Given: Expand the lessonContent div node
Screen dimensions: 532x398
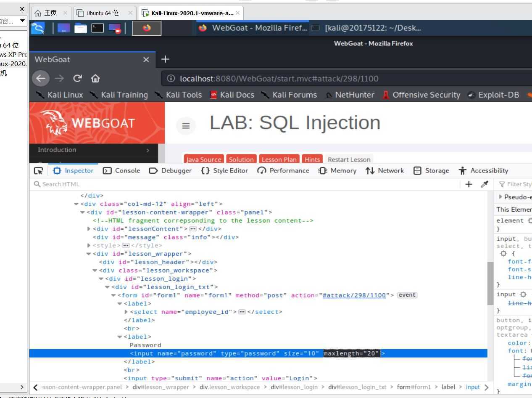Looking at the screenshot, I should tap(89, 229).
